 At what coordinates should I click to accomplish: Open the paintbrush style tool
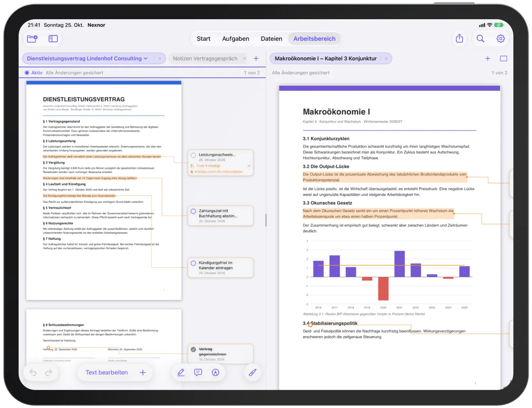coord(252,372)
